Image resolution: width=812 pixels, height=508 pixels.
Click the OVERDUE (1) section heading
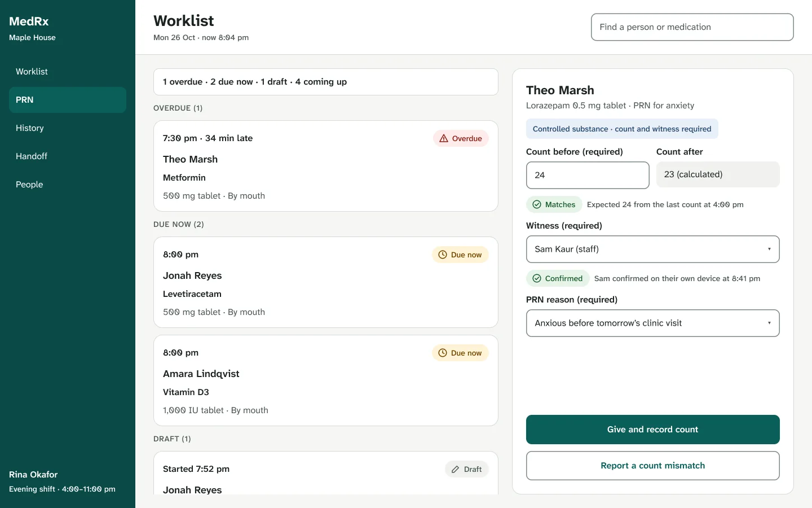click(178, 108)
